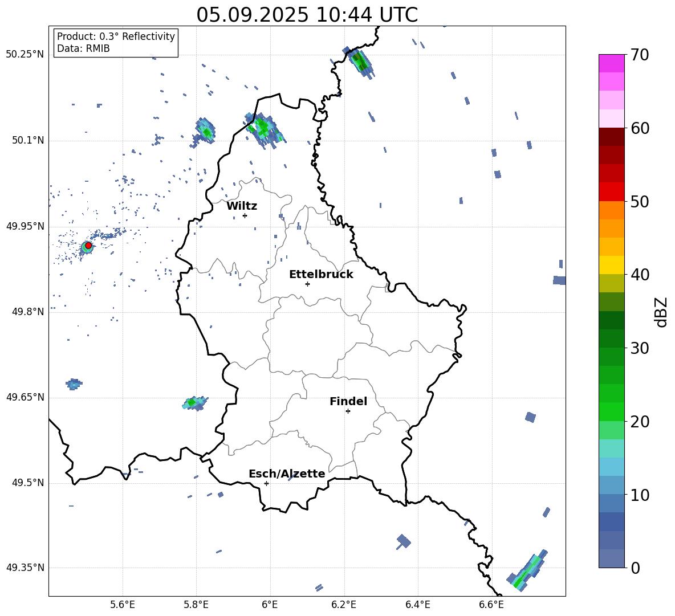Screen dimensions: 675x616
Task: Click the colorbar tick label 60
Action: [x=640, y=128]
